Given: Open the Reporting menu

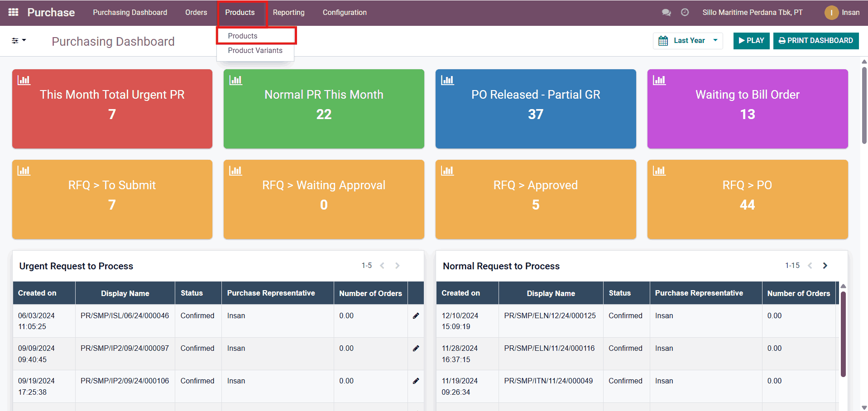Looking at the screenshot, I should tap(288, 13).
